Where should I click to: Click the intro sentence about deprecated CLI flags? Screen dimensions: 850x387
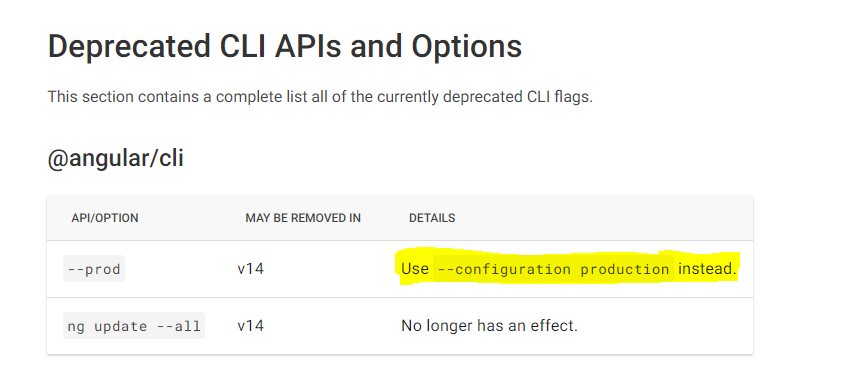pos(320,97)
